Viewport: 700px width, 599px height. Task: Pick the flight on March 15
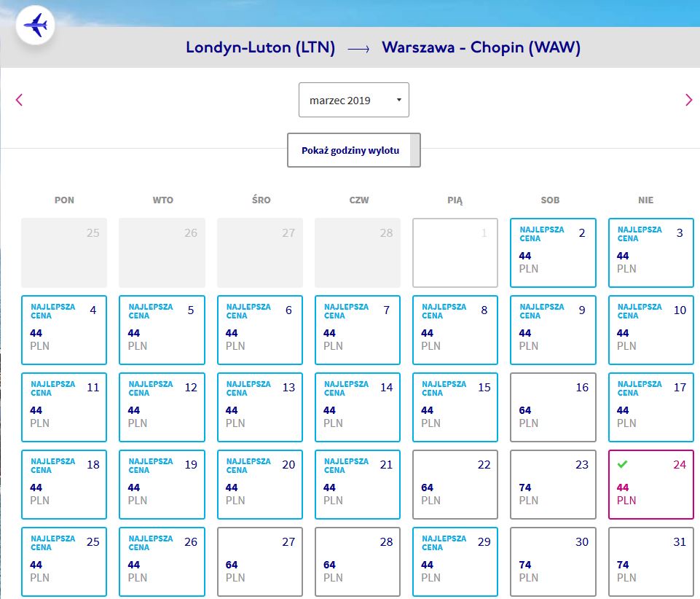[455, 407]
